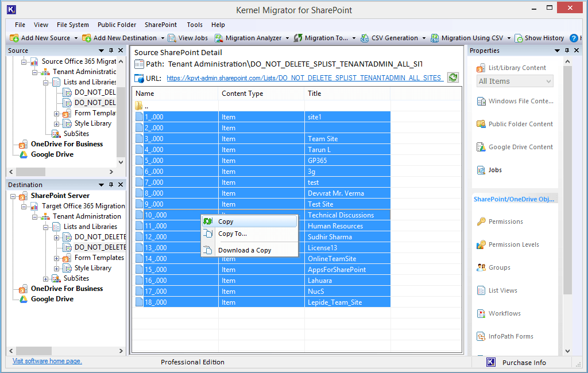Select Windows File Content in Properties panel
Image resolution: width=588 pixels, height=373 pixels.
[x=515, y=101]
